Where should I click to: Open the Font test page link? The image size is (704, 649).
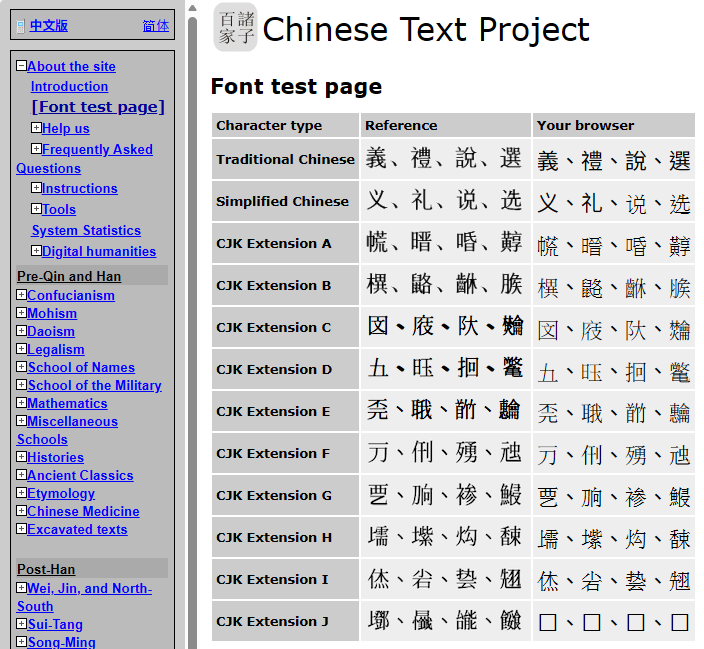pos(98,106)
